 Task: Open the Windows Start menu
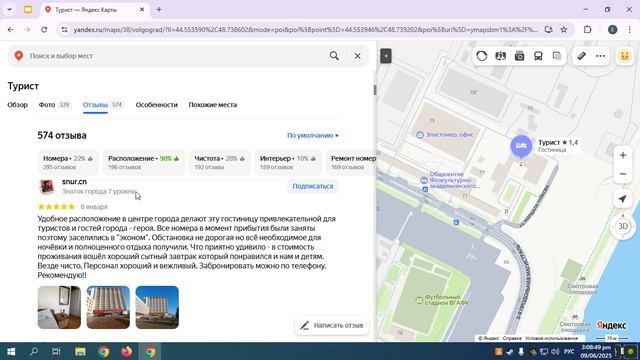[11, 351]
